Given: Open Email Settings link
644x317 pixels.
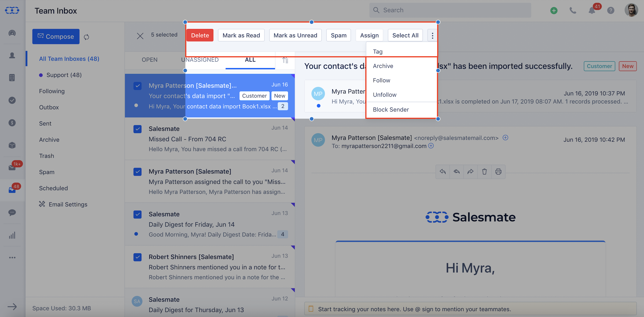Looking at the screenshot, I should [63, 205].
